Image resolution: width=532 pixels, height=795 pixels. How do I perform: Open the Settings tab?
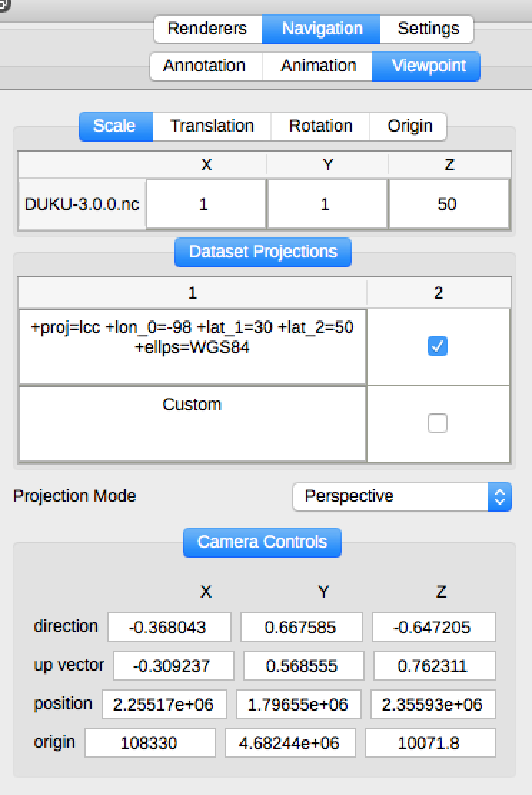428,29
